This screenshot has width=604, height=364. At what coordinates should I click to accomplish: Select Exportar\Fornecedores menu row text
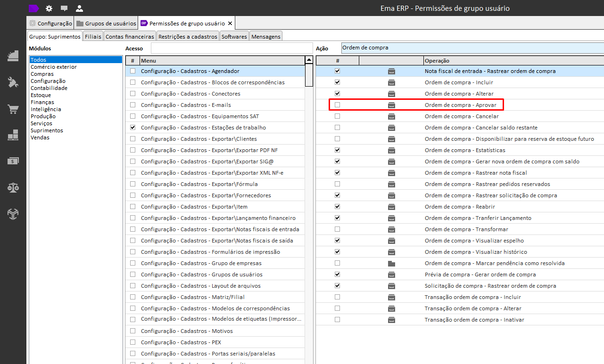206,195
